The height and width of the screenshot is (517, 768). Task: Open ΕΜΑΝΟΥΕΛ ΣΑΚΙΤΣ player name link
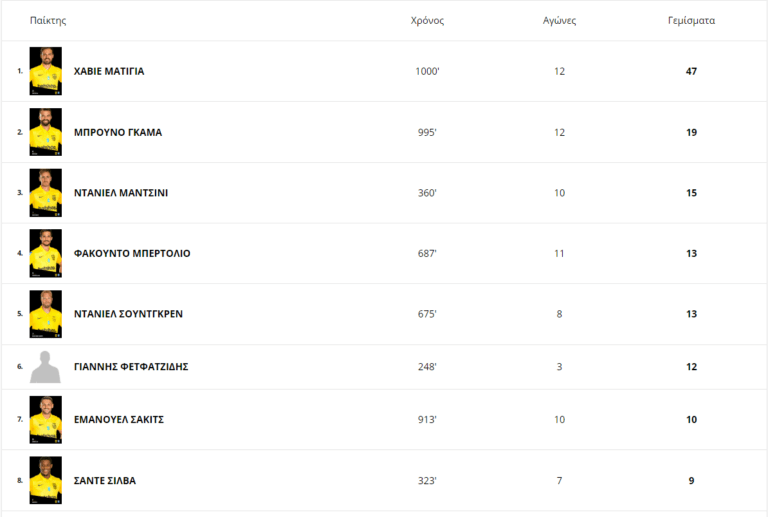point(119,420)
